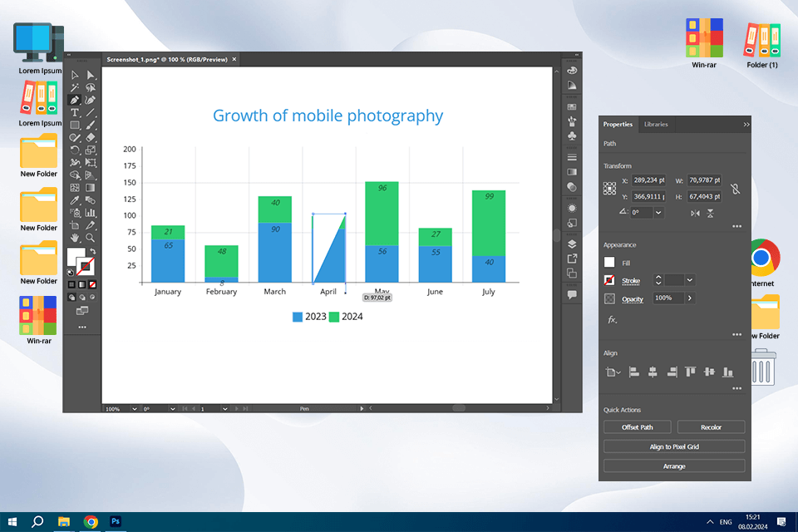
Task: Expand the Stroke weight dropdown
Action: point(690,280)
